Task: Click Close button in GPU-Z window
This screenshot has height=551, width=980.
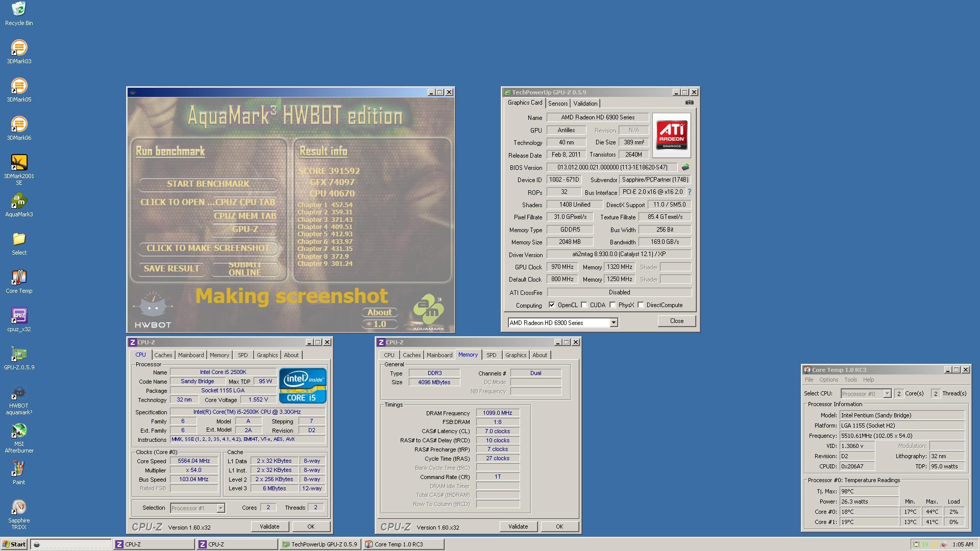Action: 676,321
